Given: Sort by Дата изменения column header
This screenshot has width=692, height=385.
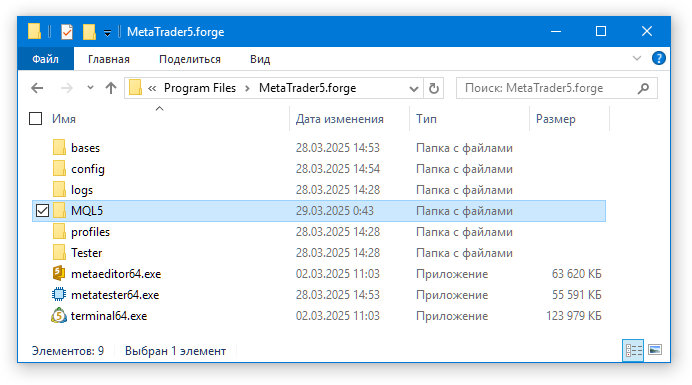Looking at the screenshot, I should click(339, 119).
